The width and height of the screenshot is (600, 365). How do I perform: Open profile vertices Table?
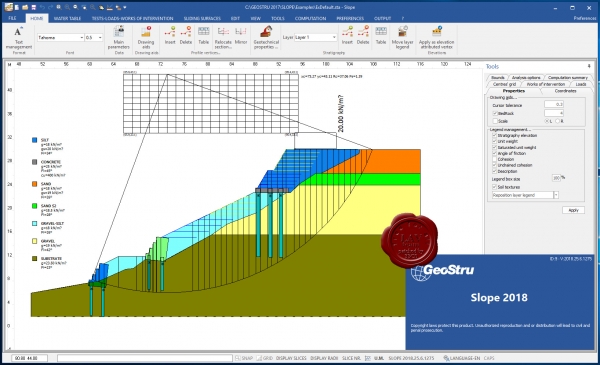coord(204,35)
